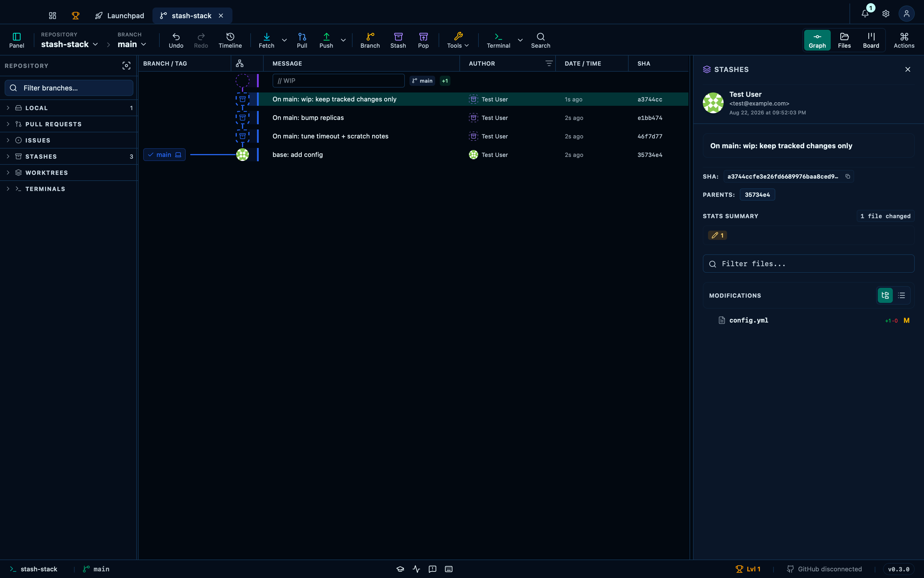
Task: Switch modifications to list view
Action: click(x=901, y=295)
